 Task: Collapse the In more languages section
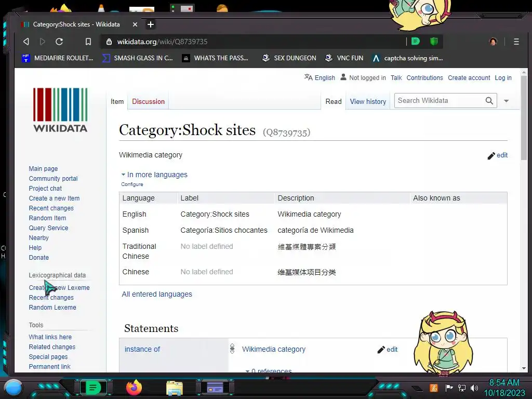click(154, 175)
